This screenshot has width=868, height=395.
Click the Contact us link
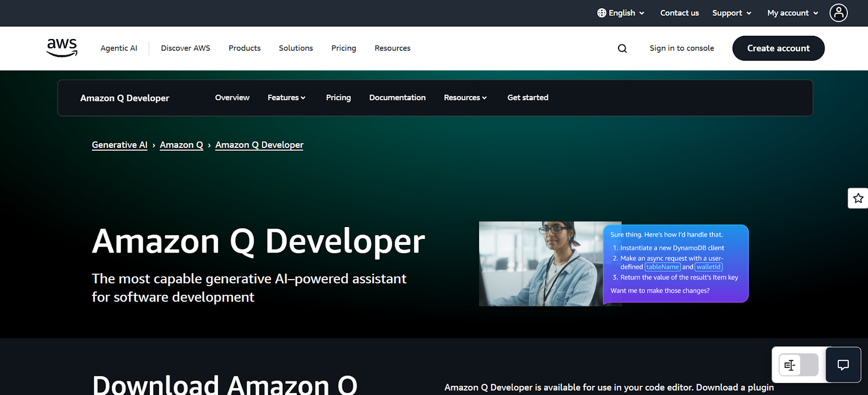point(679,12)
